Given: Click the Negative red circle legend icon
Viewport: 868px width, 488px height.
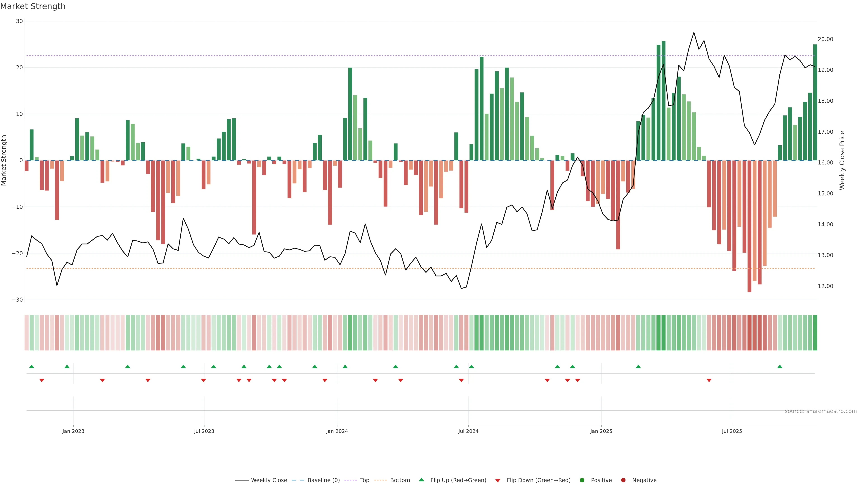Looking at the screenshot, I should click(623, 480).
